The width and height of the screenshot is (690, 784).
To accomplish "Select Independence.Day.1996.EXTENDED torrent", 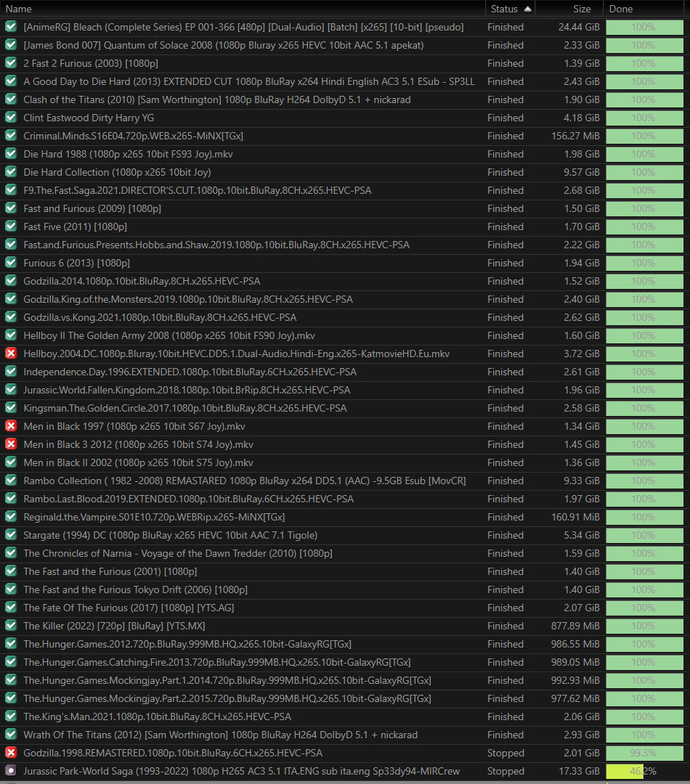I will 190,372.
